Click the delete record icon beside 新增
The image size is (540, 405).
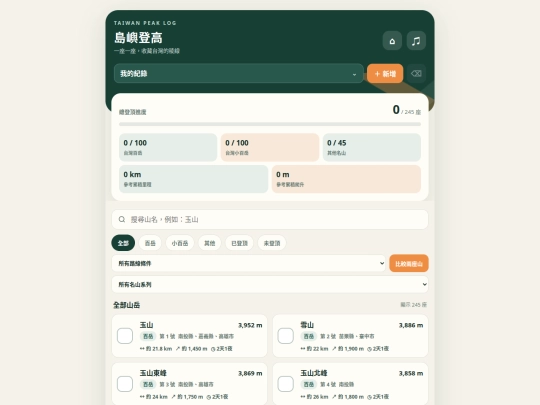pos(416,73)
